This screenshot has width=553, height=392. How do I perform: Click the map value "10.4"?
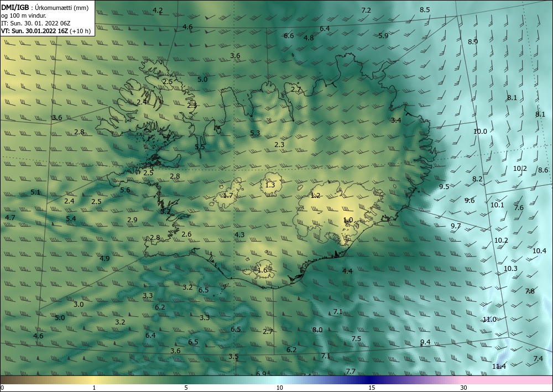tap(539, 250)
